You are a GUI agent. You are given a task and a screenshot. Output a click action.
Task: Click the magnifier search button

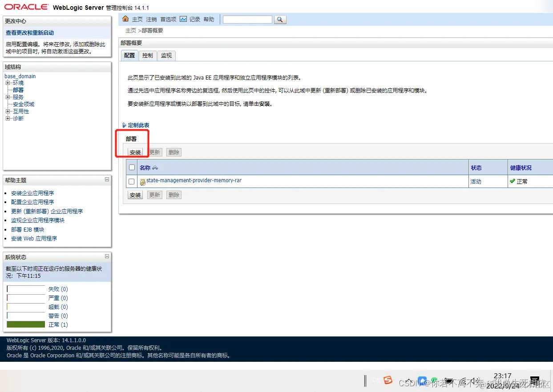pyautogui.click(x=280, y=20)
